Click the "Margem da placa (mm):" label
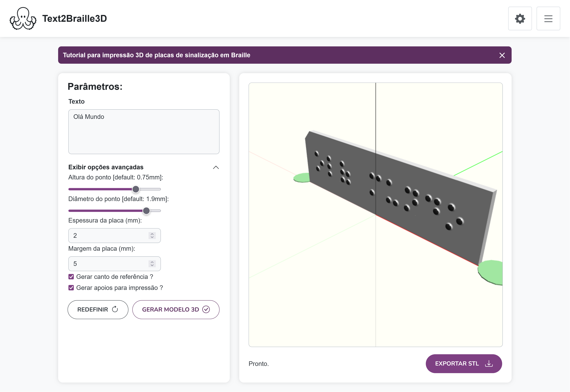Viewport: 570px width, 392px height. click(102, 249)
